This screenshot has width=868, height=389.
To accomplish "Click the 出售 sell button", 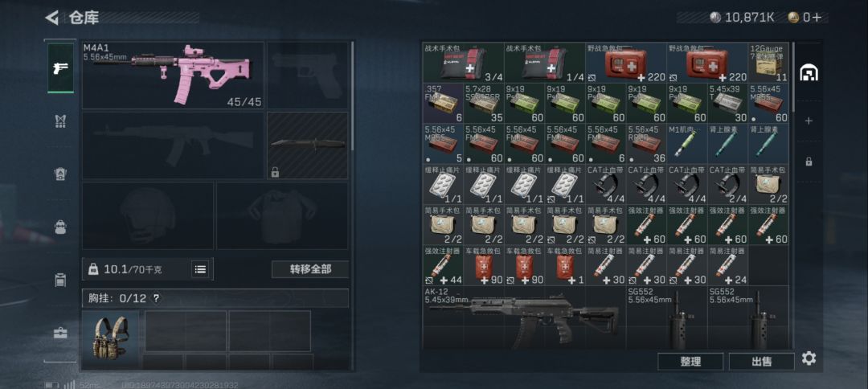I will pos(761,362).
